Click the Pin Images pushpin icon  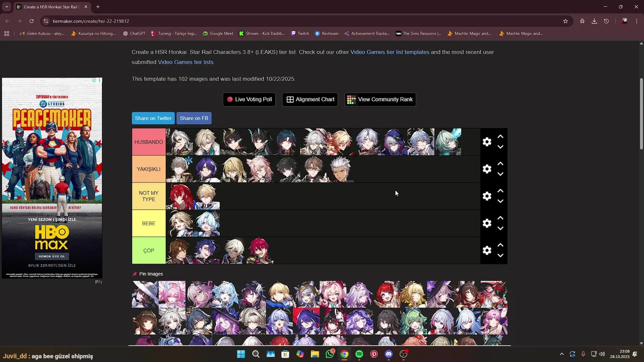pyautogui.click(x=134, y=274)
